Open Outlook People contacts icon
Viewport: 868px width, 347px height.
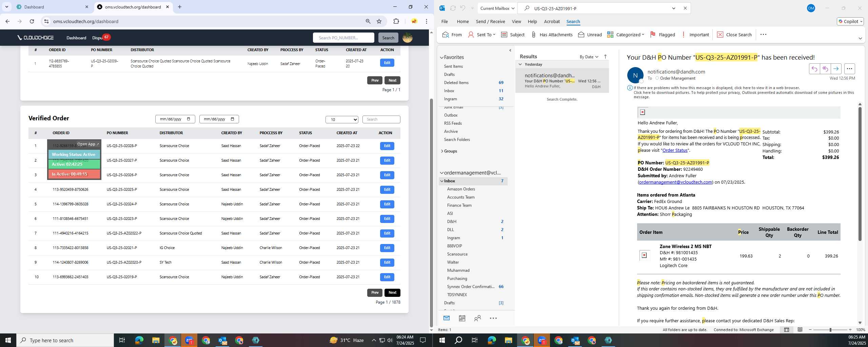(477, 318)
